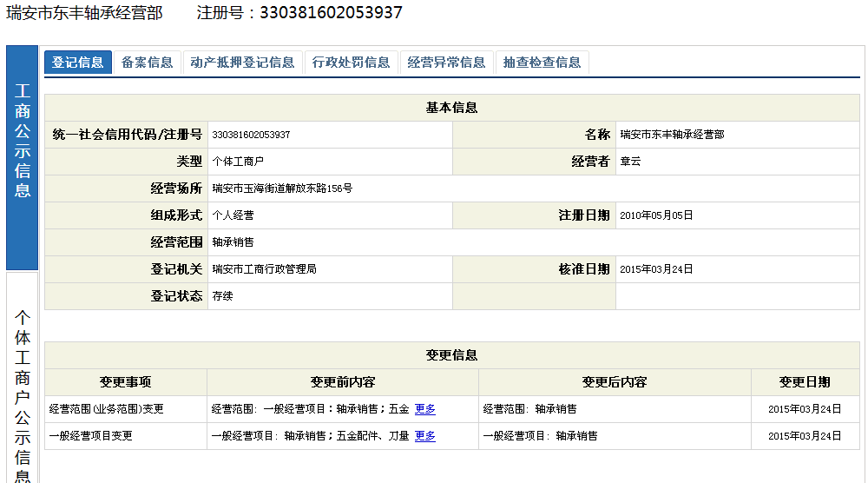
Task: View the 经营异常信息 tab
Action: [x=446, y=63]
